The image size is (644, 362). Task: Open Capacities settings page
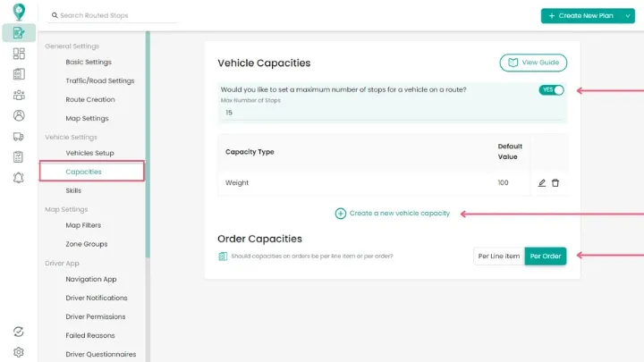(83, 172)
